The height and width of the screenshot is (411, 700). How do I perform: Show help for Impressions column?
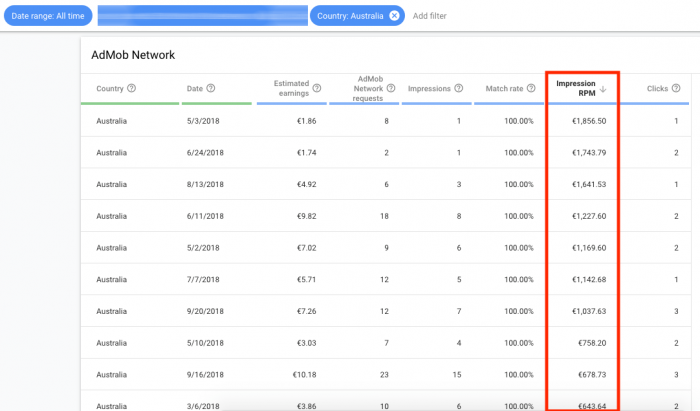458,88
